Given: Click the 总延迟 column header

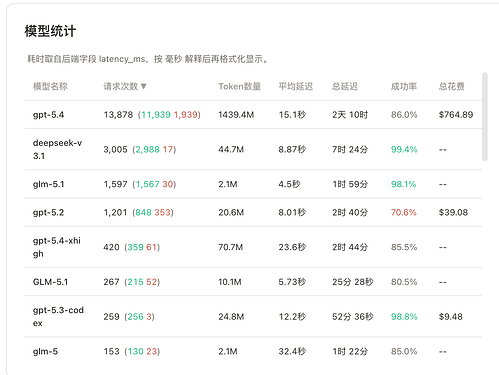Looking at the screenshot, I should (345, 86).
